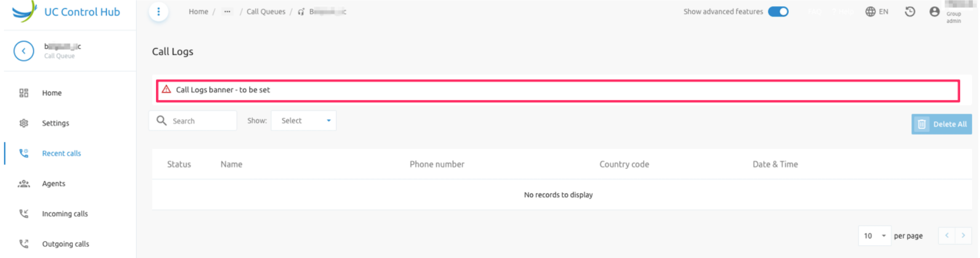Click the back arrow circle icon
The width and height of the screenshot is (980, 258).
tap(23, 51)
